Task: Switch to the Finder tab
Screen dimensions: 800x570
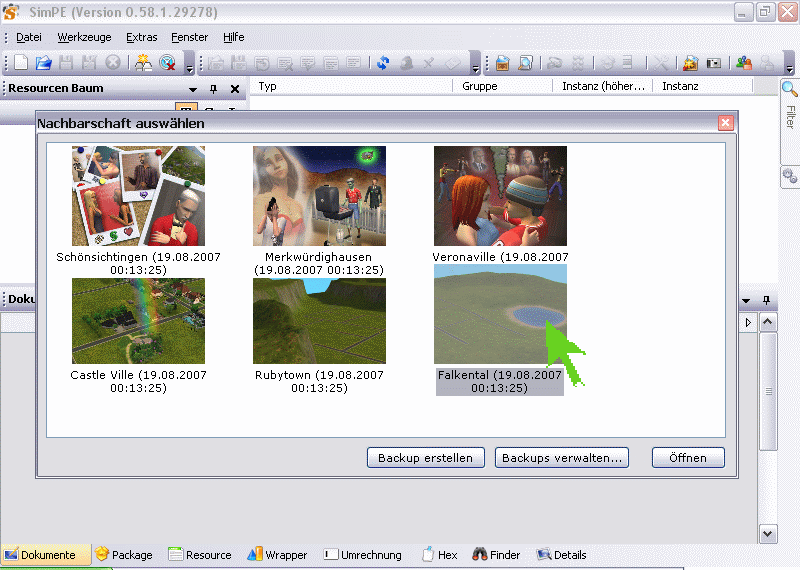Action: click(x=497, y=555)
